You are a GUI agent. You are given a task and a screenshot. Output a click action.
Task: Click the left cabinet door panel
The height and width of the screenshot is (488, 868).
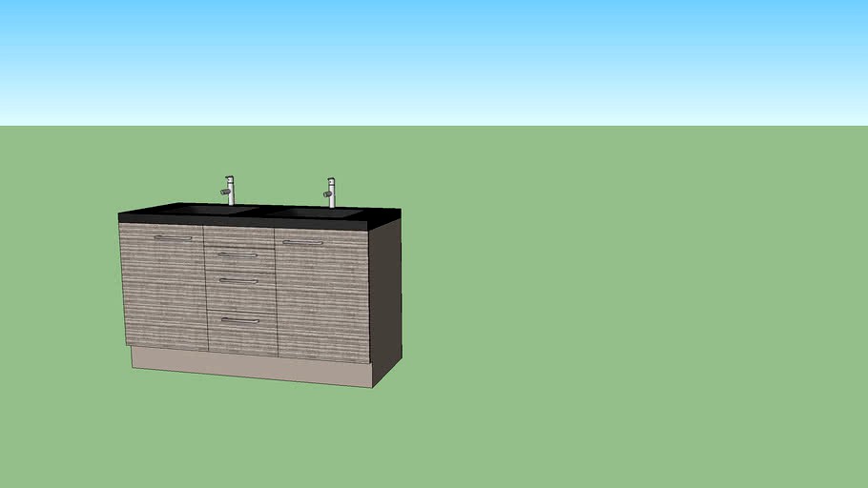point(163,287)
